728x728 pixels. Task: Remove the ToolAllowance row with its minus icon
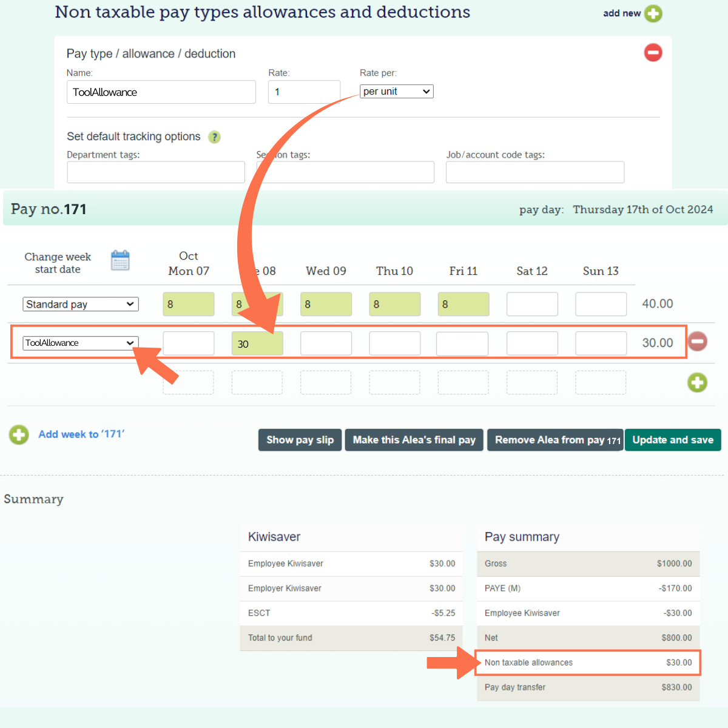pyautogui.click(x=697, y=342)
